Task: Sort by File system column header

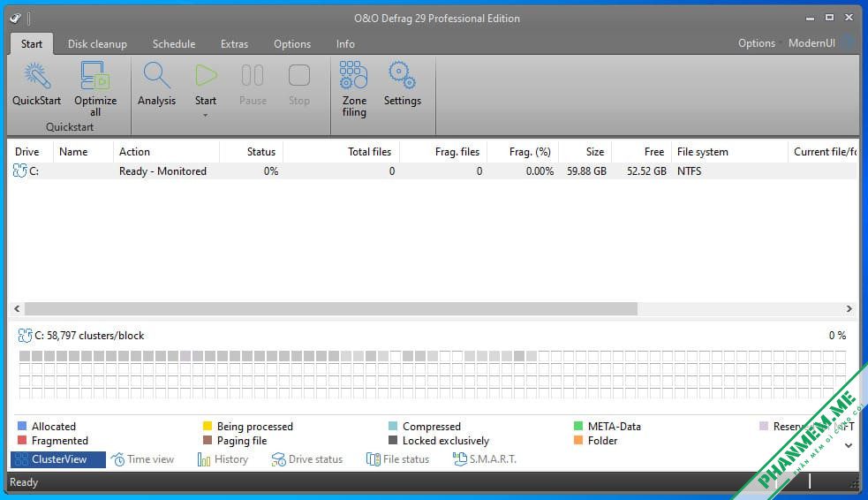Action: [729, 152]
